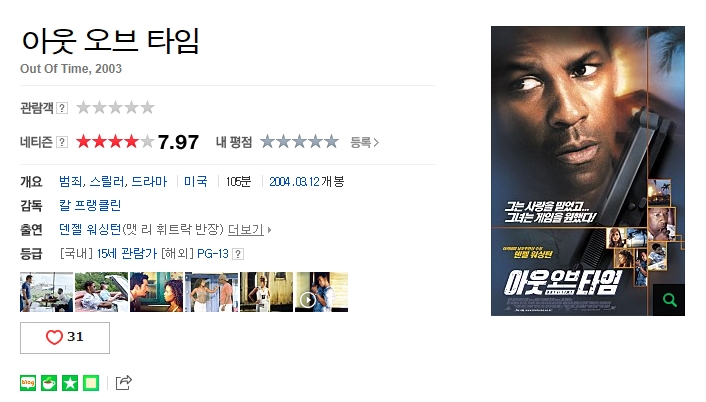706x402 pixels.
Task: Click the help icon beside 네티즌
Action: 62,142
